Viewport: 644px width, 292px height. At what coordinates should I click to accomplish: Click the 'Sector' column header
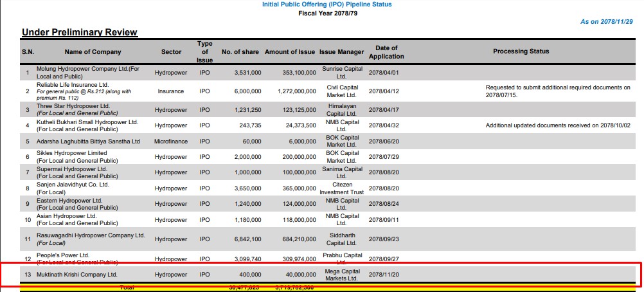point(171,51)
